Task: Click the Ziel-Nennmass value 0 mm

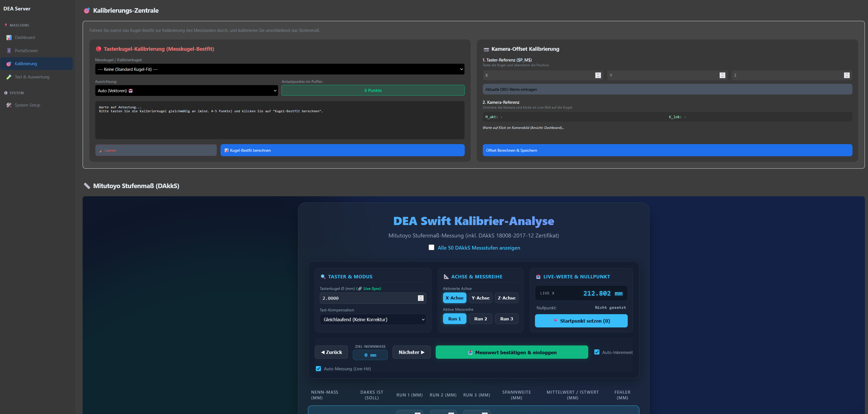Action: coord(370,355)
